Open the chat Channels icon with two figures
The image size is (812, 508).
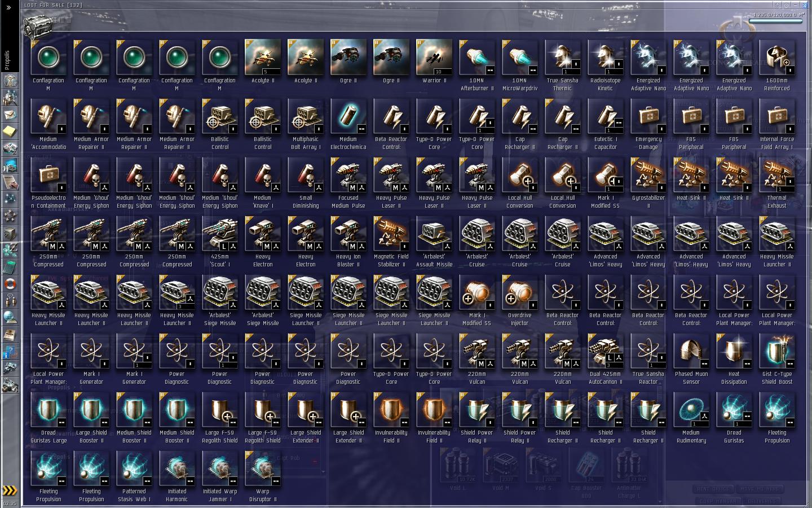pos(10,300)
